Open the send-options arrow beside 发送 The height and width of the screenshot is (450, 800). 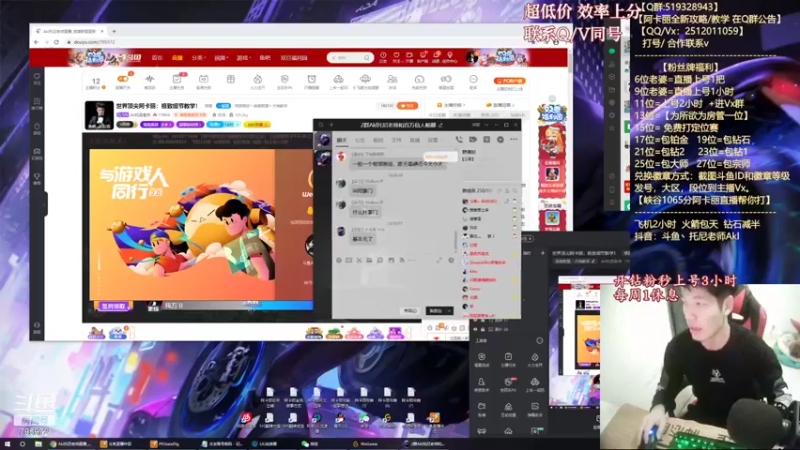click(449, 311)
